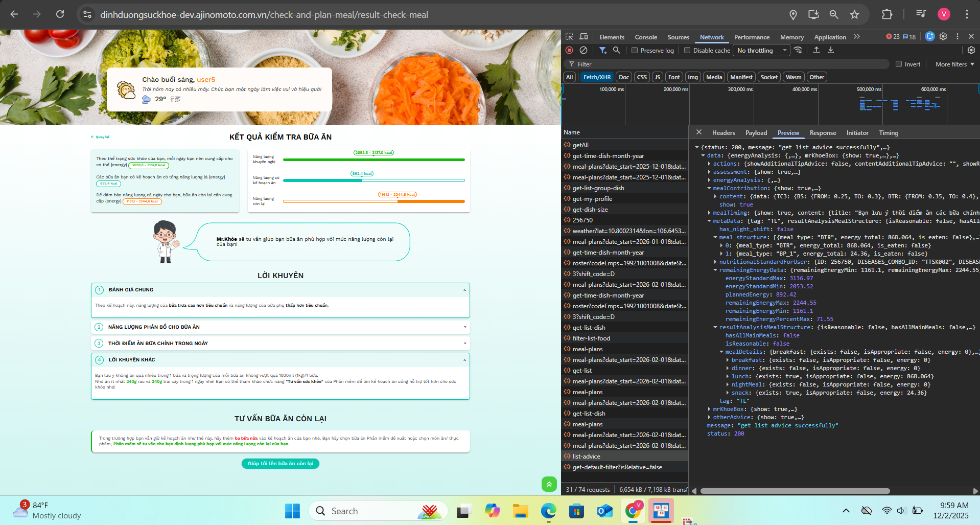Open site information icon in address bar

tap(87, 14)
